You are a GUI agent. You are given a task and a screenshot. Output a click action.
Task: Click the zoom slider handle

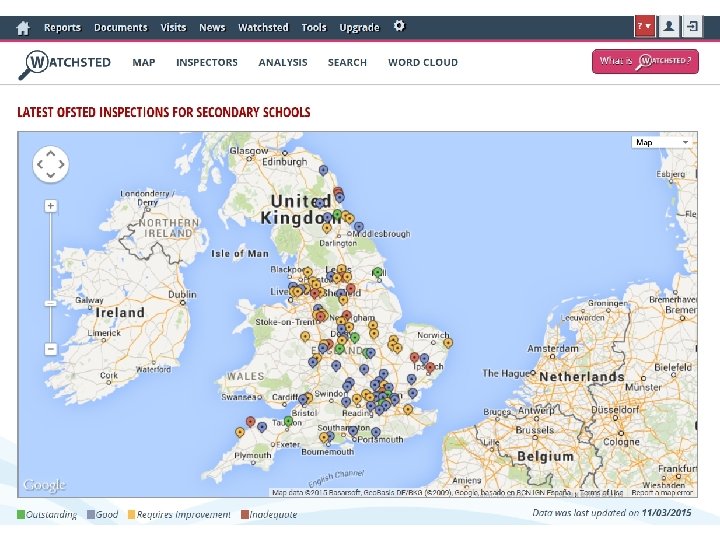pyautogui.click(x=51, y=304)
